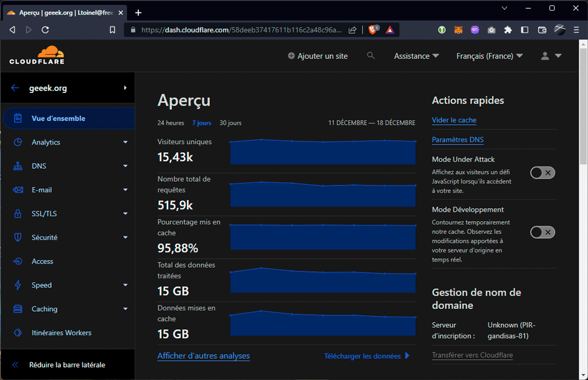Click the Vue d'ensemble clipboard icon
This screenshot has width=588, height=380.
pos(18,118)
